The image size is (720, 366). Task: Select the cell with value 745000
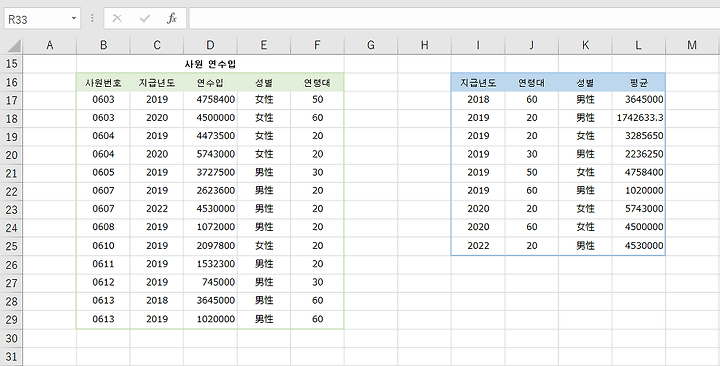tap(210, 282)
